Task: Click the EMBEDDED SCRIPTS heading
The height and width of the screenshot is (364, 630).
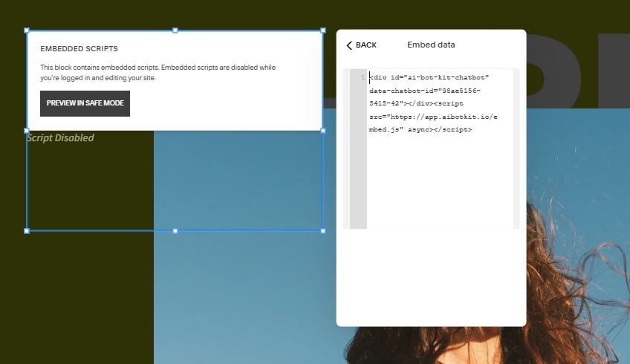Action: click(x=79, y=48)
